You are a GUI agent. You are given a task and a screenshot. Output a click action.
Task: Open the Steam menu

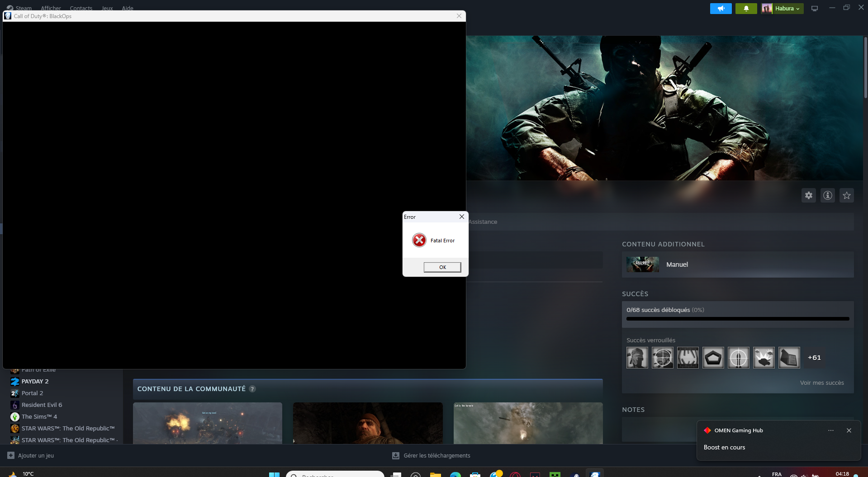coord(19,8)
